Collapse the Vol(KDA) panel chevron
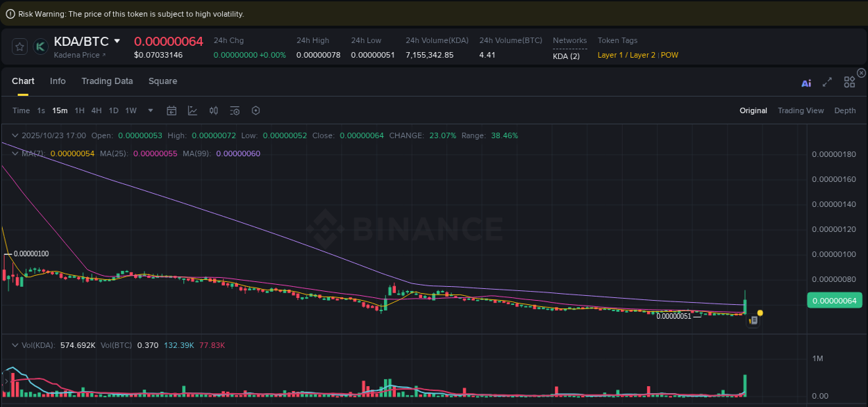Image resolution: width=868 pixels, height=407 pixels. pos(15,344)
